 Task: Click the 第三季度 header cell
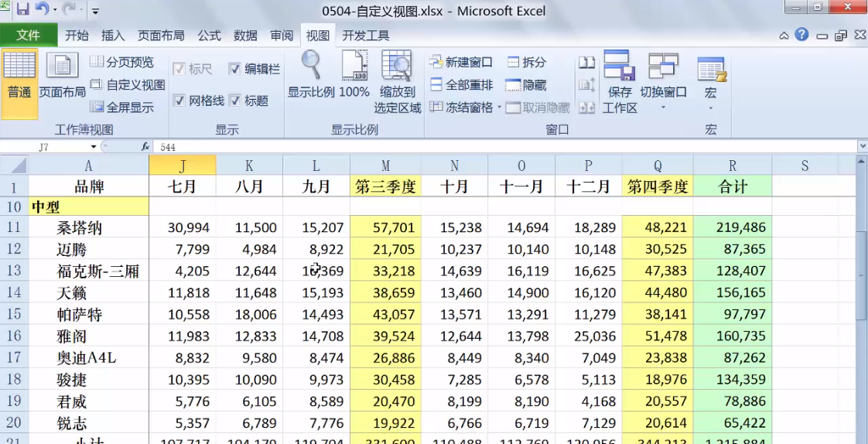(385, 186)
